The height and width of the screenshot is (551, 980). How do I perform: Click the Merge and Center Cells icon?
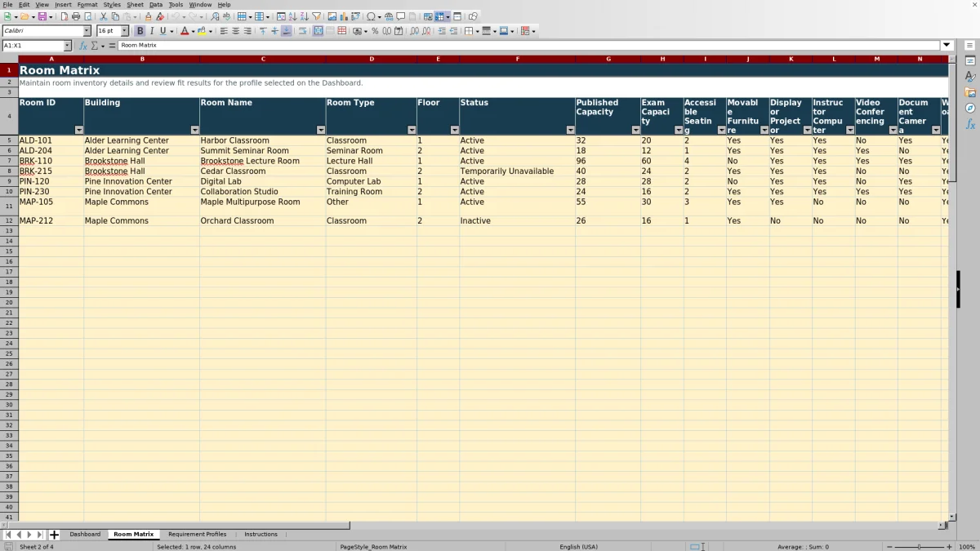318,31
